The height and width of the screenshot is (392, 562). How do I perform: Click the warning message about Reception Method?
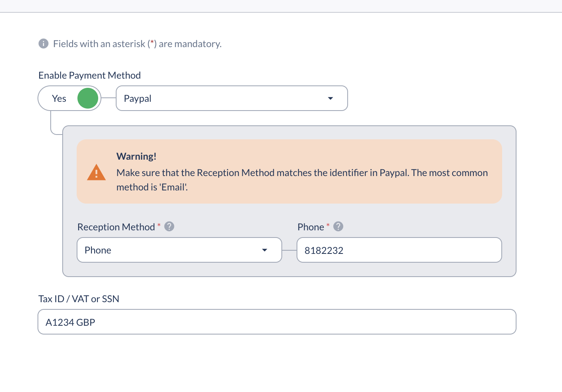point(302,180)
